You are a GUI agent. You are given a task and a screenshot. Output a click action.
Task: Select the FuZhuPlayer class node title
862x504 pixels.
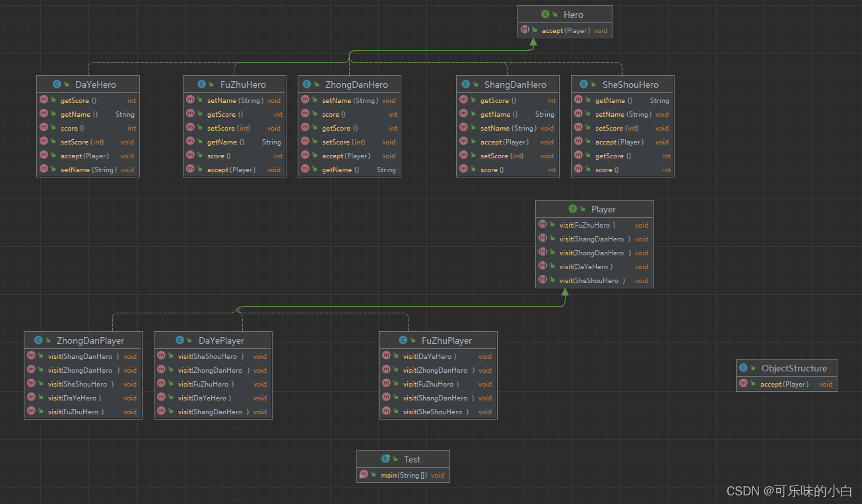[447, 340]
